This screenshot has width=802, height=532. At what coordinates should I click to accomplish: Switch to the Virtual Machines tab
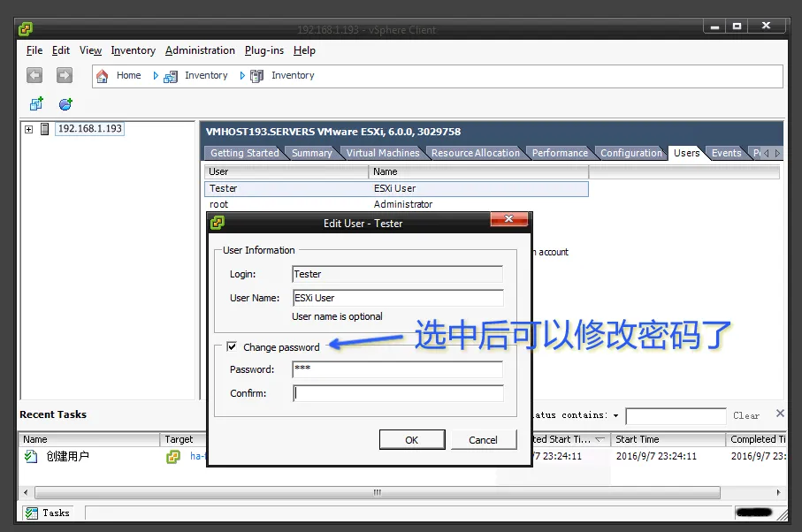[383, 153]
